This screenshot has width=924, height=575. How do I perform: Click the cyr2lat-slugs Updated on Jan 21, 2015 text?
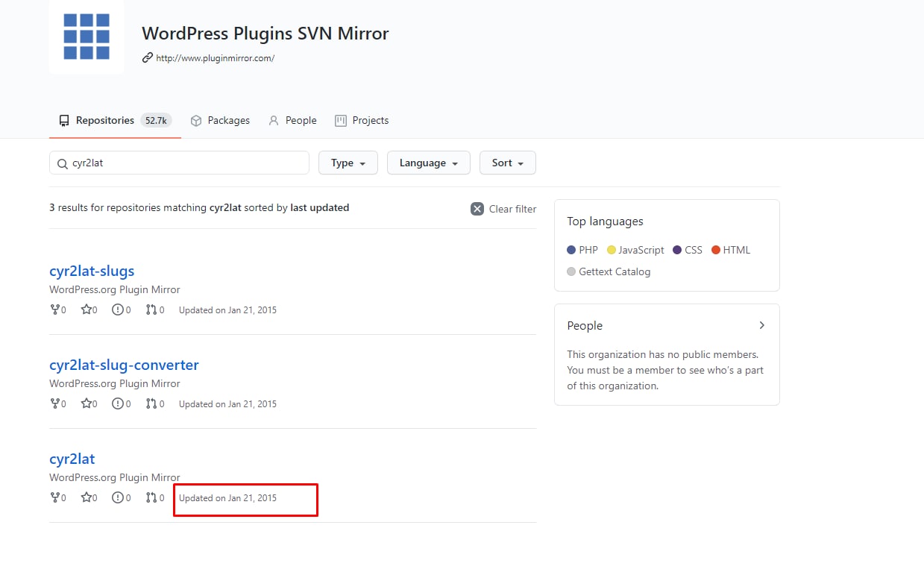pyautogui.click(x=227, y=310)
